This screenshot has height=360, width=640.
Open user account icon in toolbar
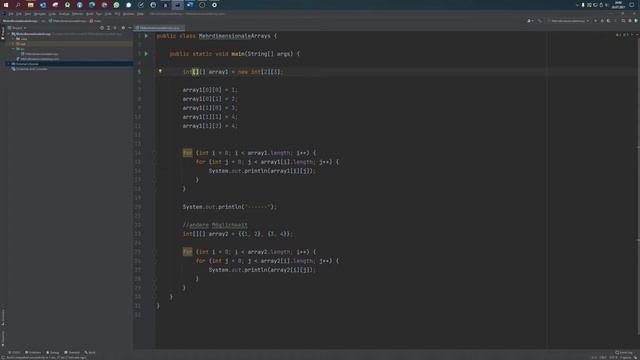pos(529,20)
